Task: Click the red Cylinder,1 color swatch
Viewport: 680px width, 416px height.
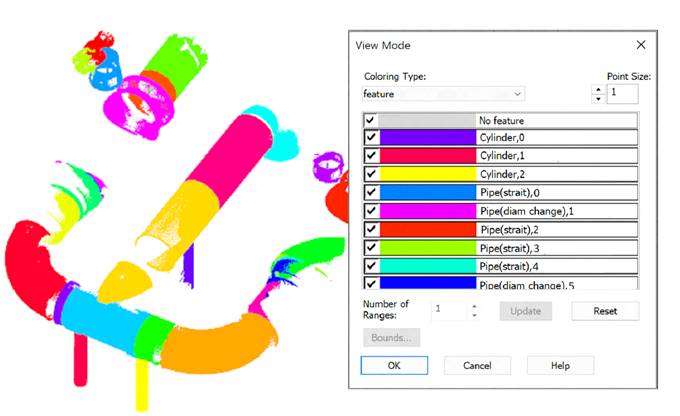Action: tap(428, 155)
